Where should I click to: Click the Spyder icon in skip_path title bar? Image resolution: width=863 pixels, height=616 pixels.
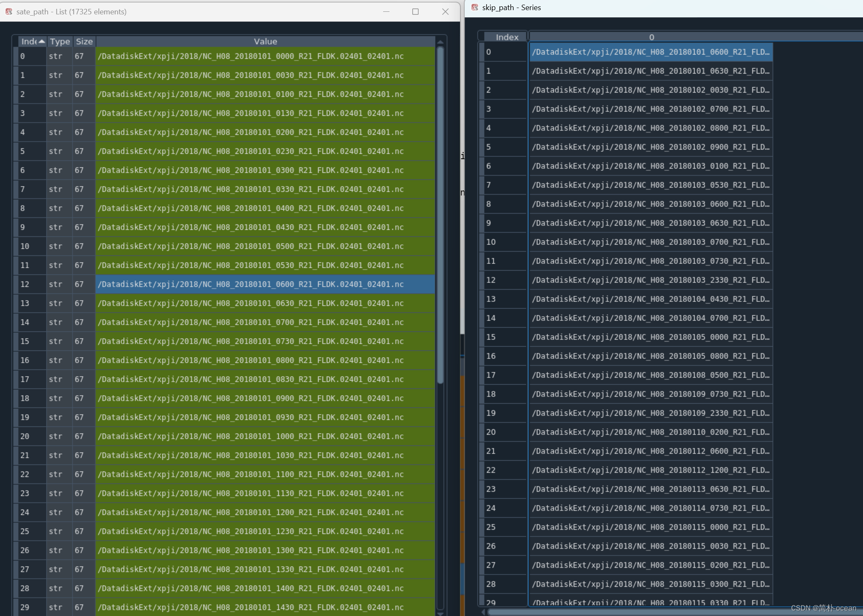tap(475, 7)
